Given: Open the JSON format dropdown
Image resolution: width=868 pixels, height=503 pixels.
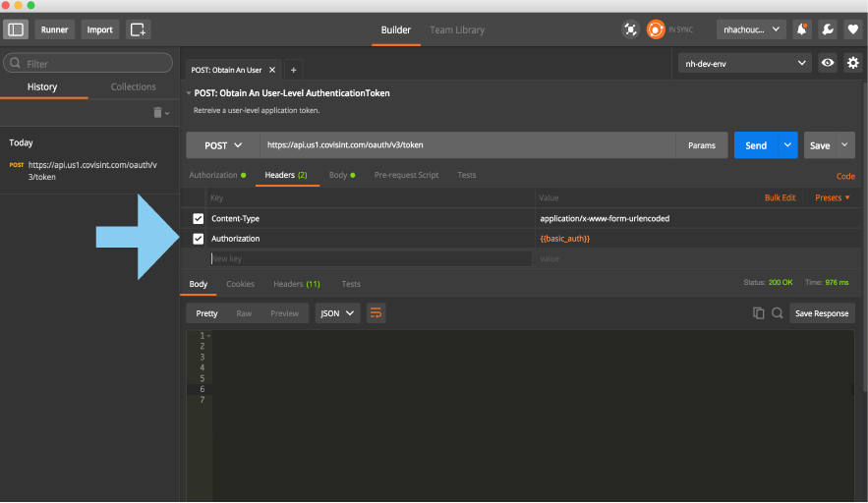Looking at the screenshot, I should tap(337, 313).
